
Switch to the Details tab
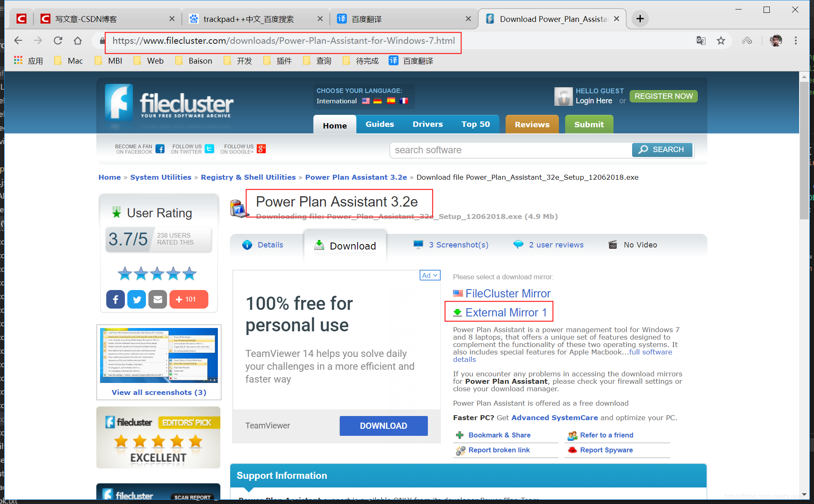coord(263,245)
